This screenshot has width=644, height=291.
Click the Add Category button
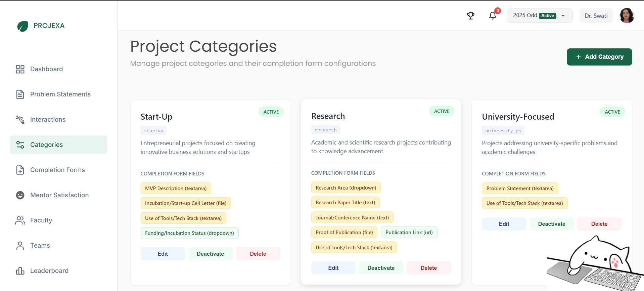[x=599, y=57]
